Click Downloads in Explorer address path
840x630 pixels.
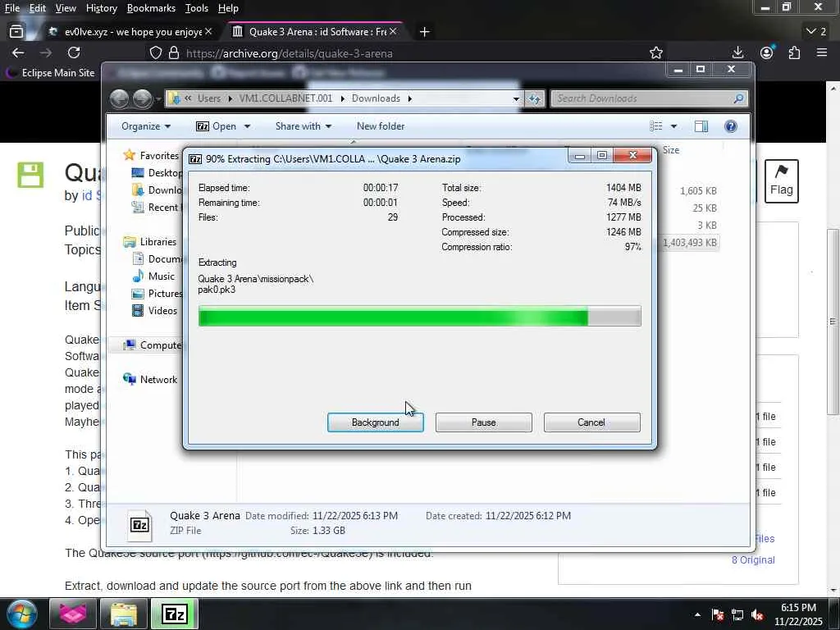376,98
